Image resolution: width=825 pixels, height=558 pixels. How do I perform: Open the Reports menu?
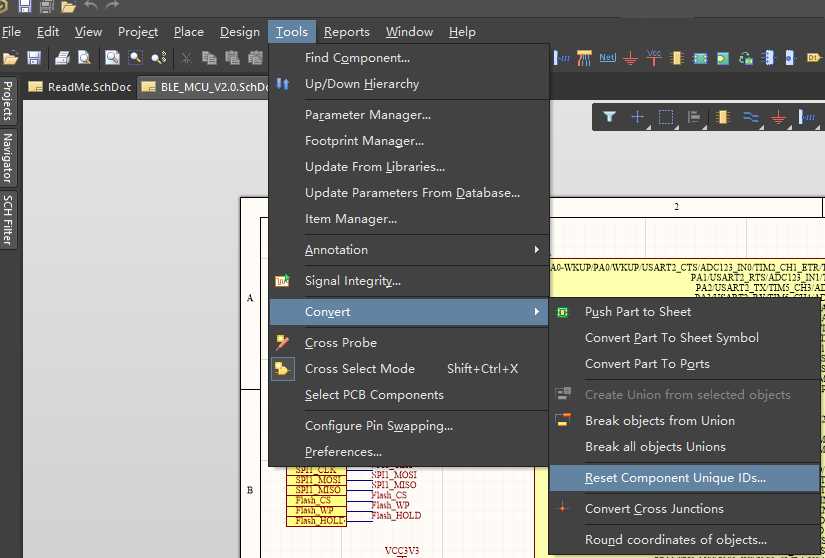[x=347, y=32]
